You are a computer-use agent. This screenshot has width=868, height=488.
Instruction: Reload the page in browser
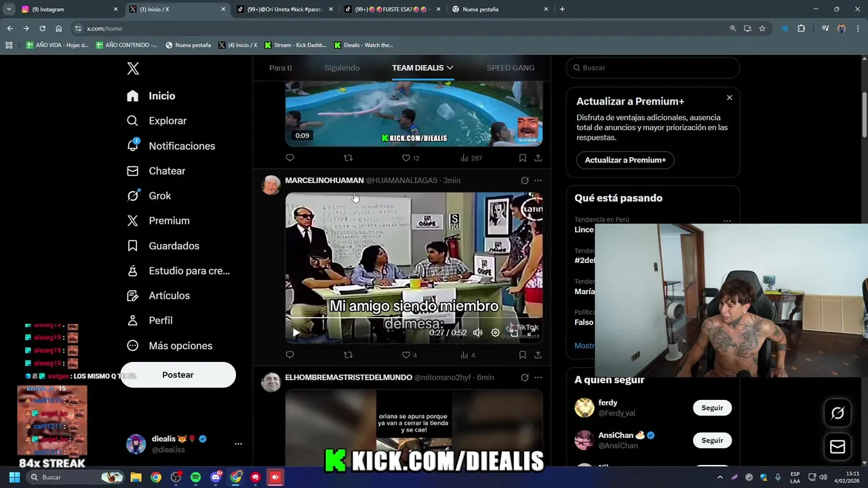[42, 28]
